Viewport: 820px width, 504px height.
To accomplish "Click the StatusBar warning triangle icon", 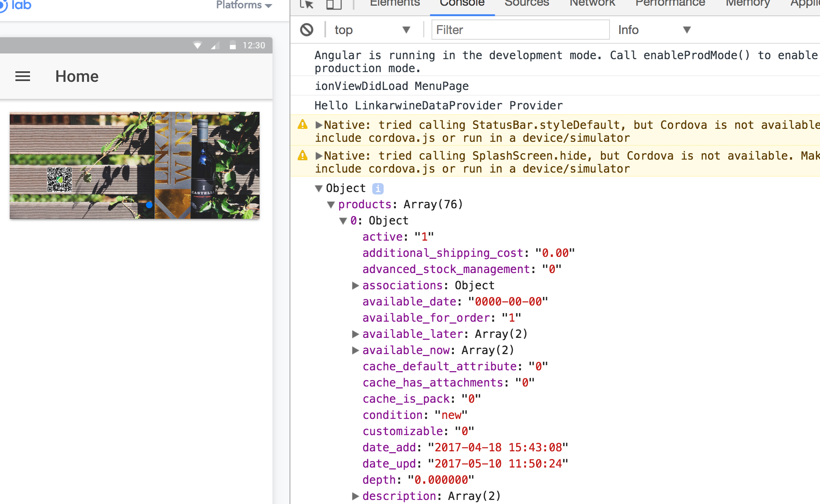I will 303,124.
